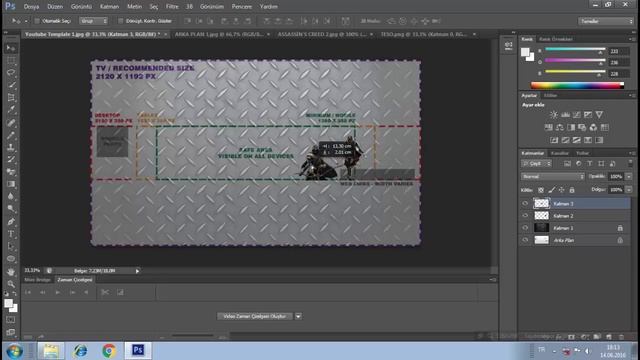Toggle lock image pixels brush icon

click(x=551, y=190)
